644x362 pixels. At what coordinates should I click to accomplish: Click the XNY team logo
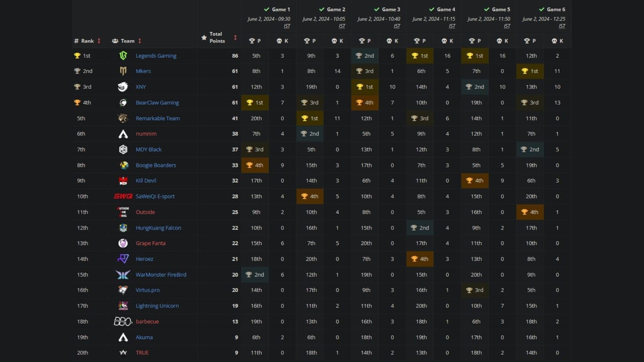123,86
